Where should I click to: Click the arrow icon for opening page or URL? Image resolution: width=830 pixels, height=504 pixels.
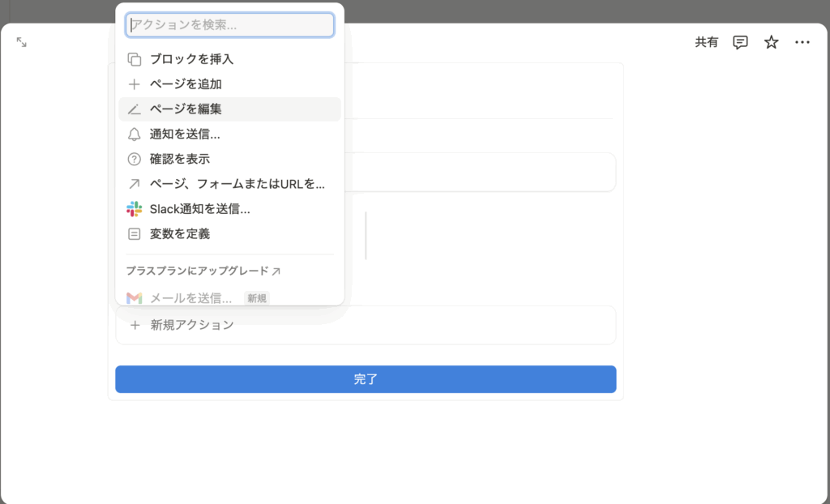click(x=135, y=184)
